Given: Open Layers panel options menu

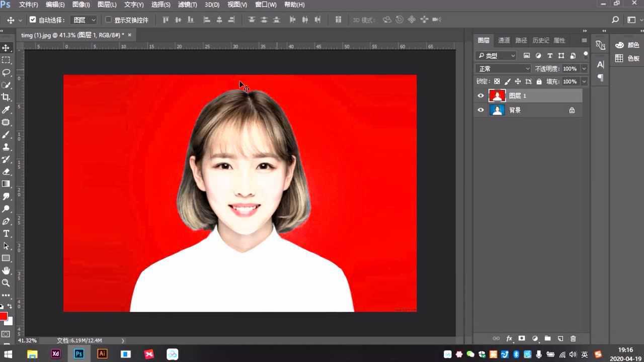Looking at the screenshot, I should [584, 40].
